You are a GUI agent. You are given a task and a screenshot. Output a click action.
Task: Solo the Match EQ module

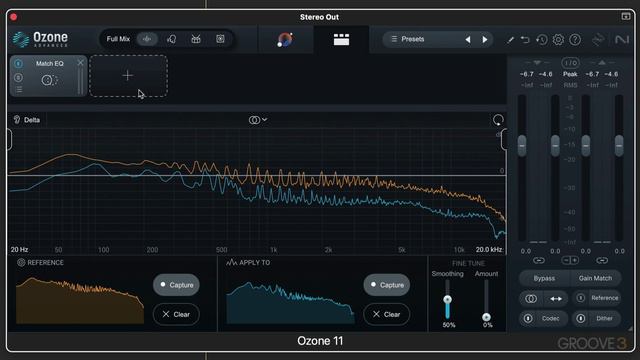click(x=18, y=77)
